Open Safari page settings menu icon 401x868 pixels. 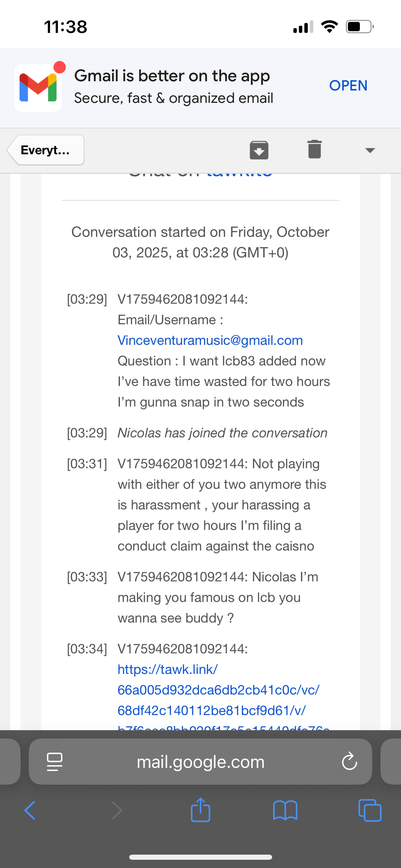click(54, 761)
